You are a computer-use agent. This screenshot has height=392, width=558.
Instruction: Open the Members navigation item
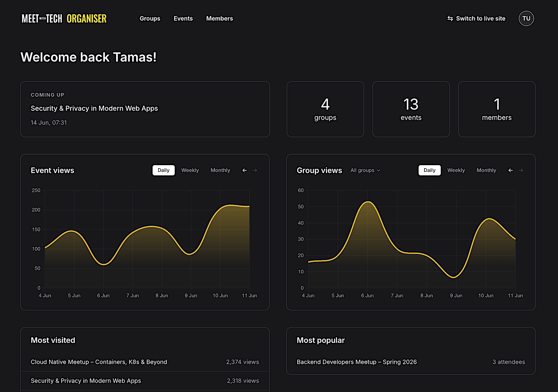(x=219, y=19)
